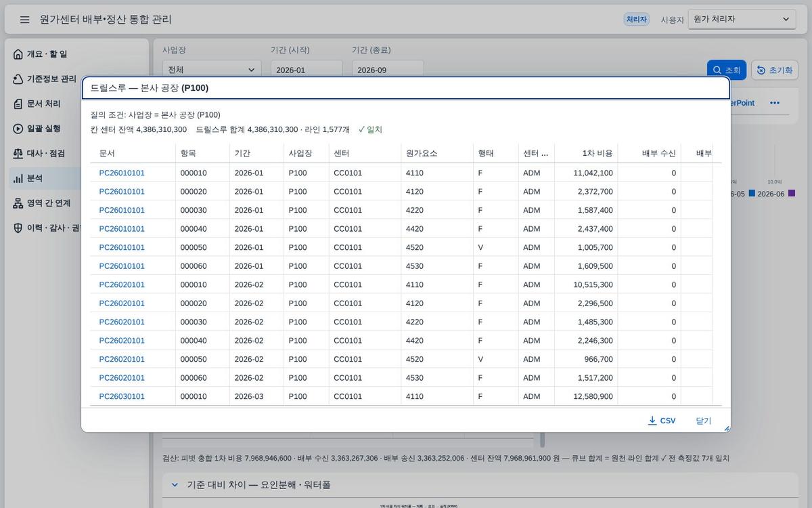Click the 배부 수신 column header
This screenshot has width=812, height=508.
click(649, 153)
